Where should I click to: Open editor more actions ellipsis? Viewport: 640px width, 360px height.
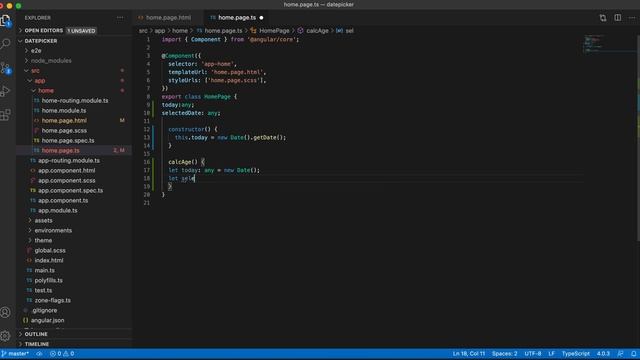click(x=632, y=18)
